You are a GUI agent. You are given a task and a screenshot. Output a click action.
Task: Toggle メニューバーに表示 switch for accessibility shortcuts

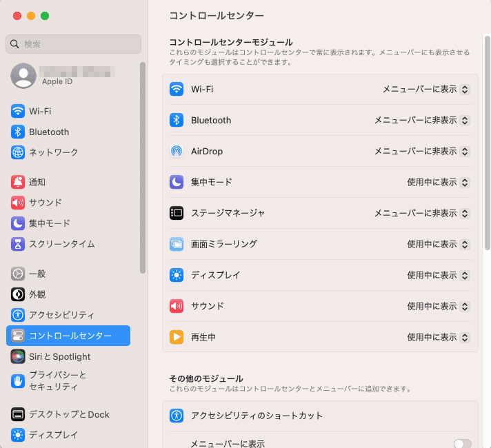pos(463,444)
